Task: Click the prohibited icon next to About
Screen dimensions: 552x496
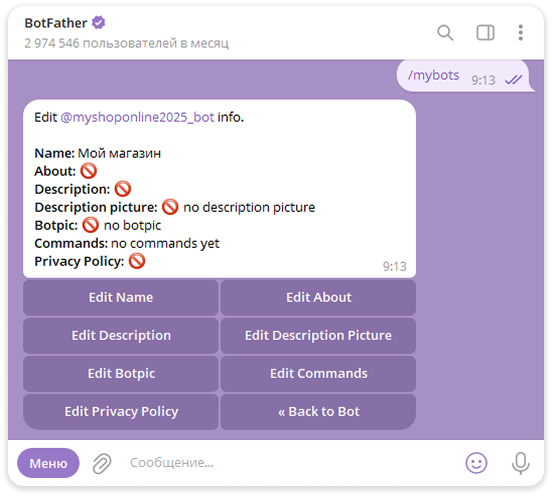Action: [88, 171]
